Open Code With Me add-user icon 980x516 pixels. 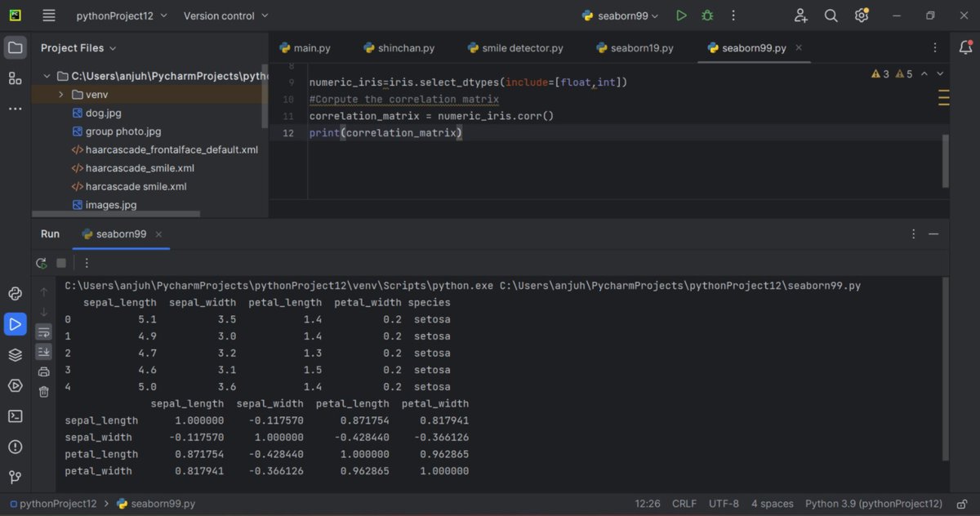(x=800, y=16)
